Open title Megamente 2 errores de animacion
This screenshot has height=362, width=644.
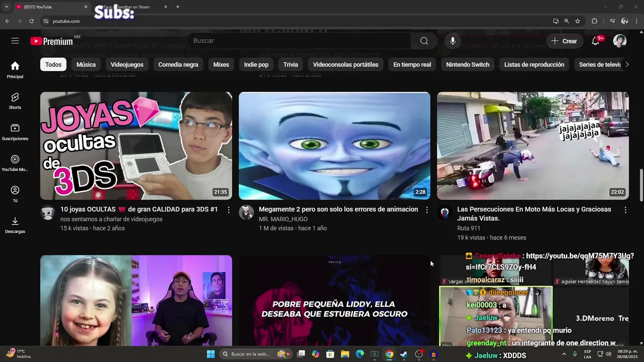pyautogui.click(x=338, y=209)
